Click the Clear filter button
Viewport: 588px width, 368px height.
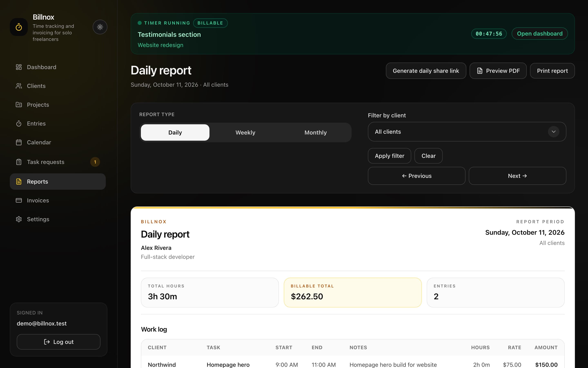click(x=428, y=156)
